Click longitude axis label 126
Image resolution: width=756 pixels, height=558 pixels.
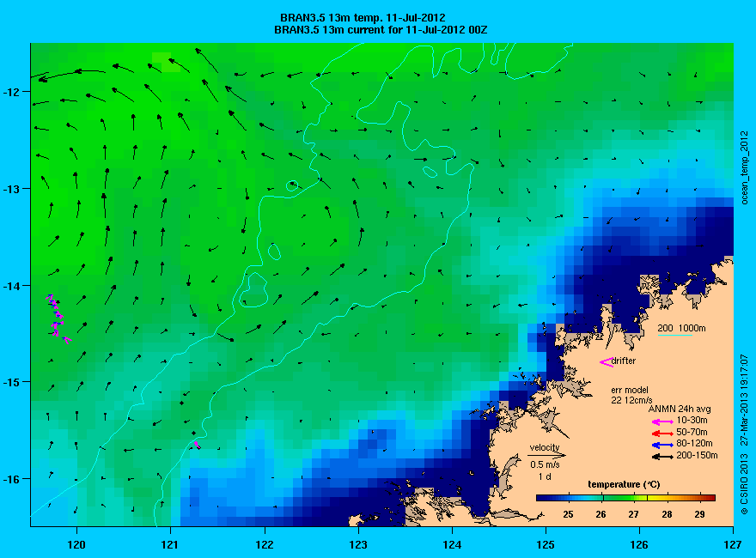click(639, 544)
